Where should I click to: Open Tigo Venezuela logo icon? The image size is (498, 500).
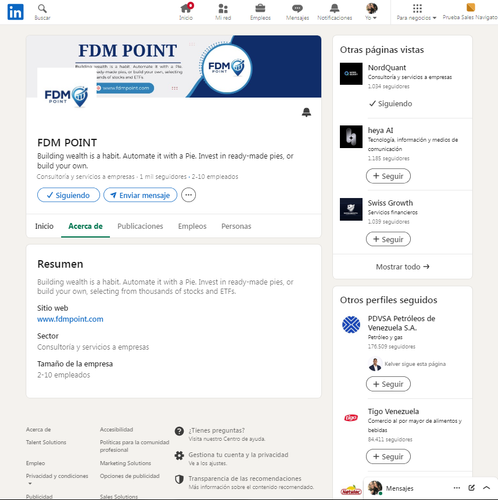click(x=351, y=417)
